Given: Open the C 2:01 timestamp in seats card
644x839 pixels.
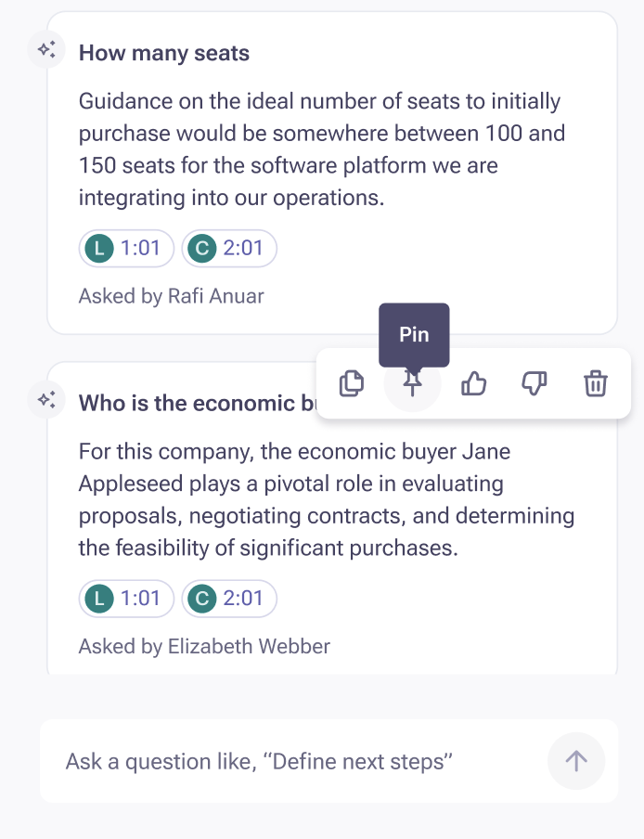Looking at the screenshot, I should coord(229,249).
